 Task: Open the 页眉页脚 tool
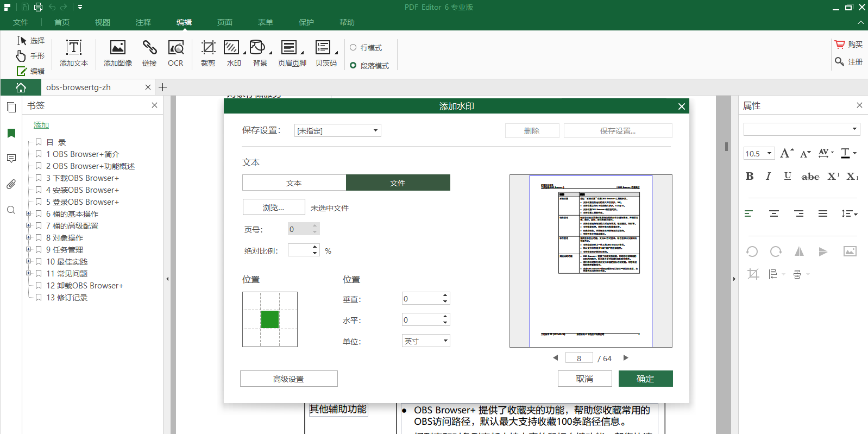(292, 53)
